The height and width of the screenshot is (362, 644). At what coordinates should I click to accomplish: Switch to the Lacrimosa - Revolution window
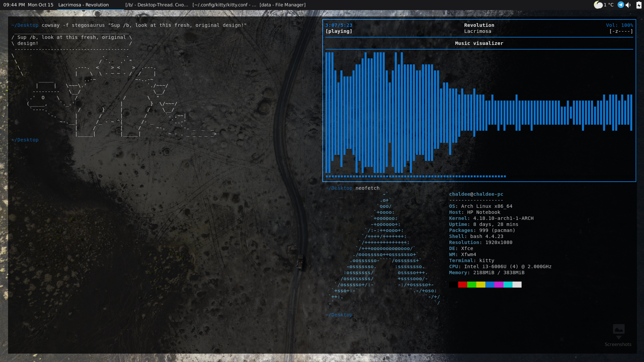90,5
